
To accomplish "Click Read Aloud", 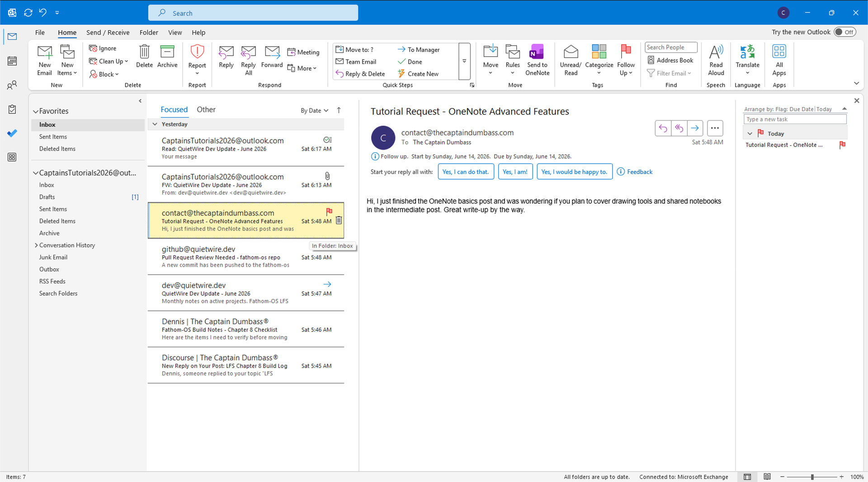I will 716,60.
